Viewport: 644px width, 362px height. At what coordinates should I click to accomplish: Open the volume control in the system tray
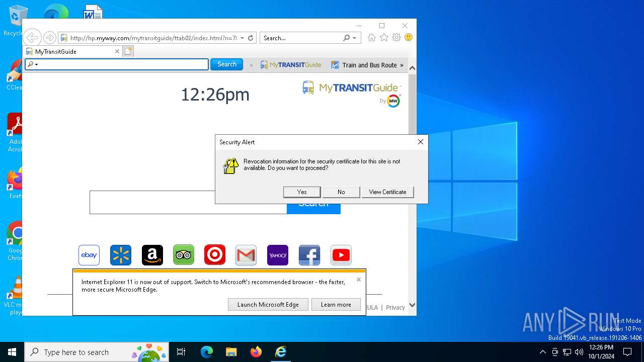point(579,352)
